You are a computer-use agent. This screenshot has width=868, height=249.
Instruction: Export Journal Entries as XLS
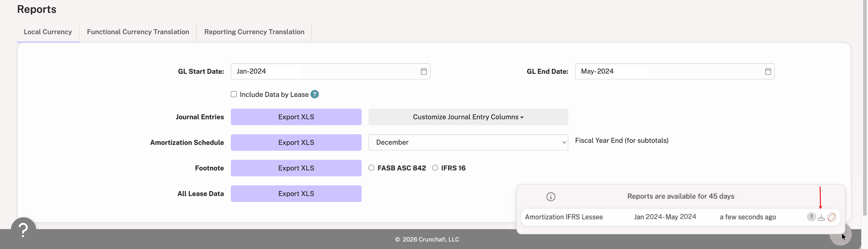pos(296,117)
